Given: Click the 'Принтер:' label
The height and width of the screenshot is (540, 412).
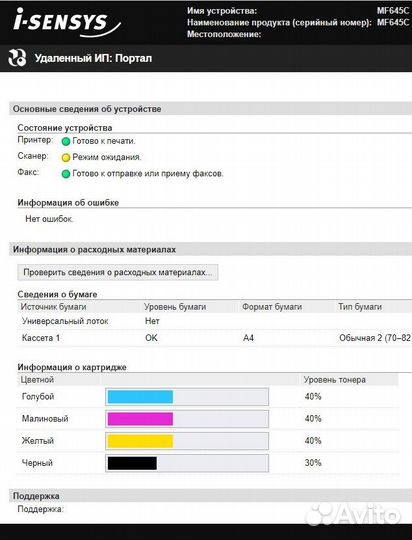Looking at the screenshot, I should (x=35, y=140).
